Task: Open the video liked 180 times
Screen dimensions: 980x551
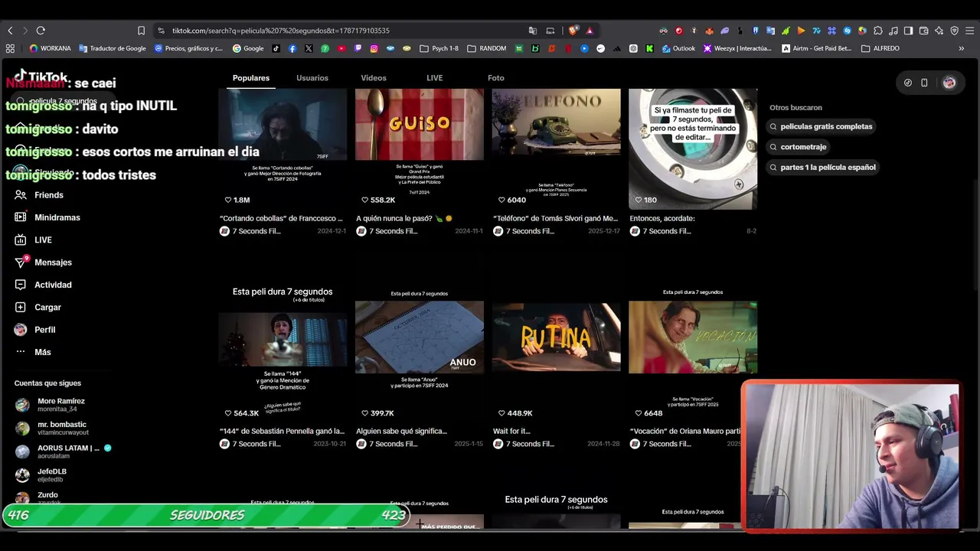Action: pyautogui.click(x=693, y=148)
